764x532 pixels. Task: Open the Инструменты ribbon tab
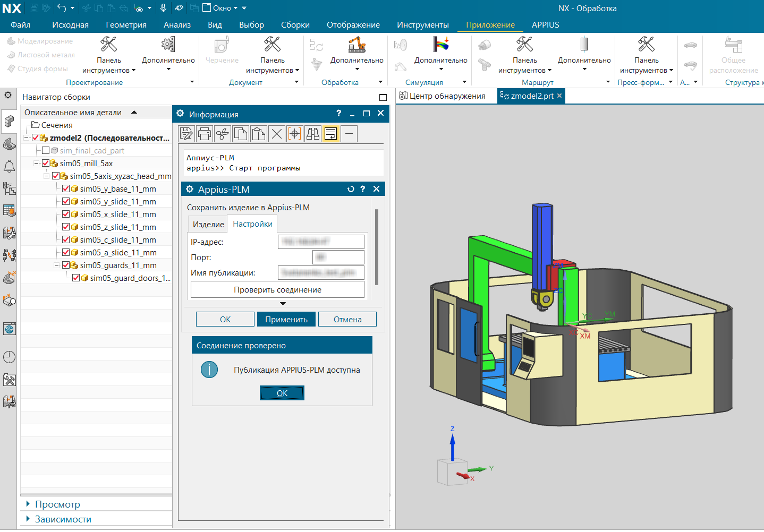[x=423, y=25]
